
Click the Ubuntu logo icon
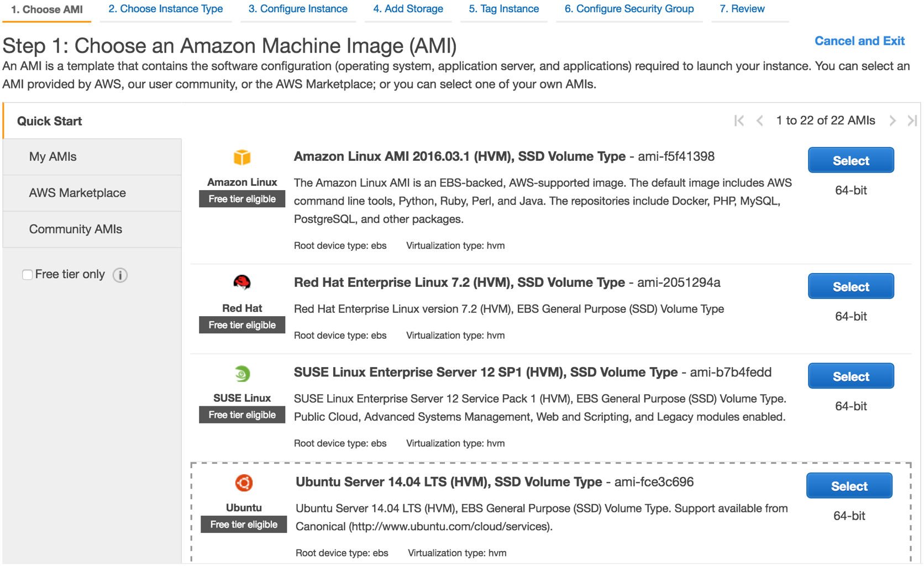244,483
